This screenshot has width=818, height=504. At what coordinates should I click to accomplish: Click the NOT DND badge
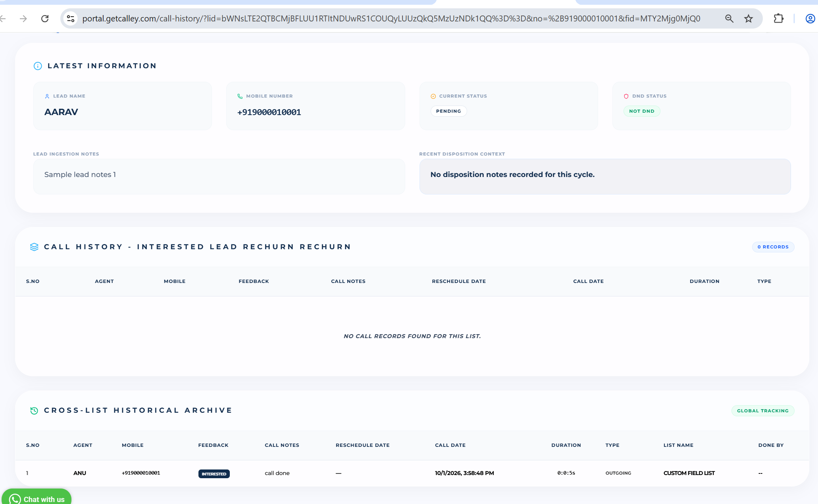[x=642, y=111]
